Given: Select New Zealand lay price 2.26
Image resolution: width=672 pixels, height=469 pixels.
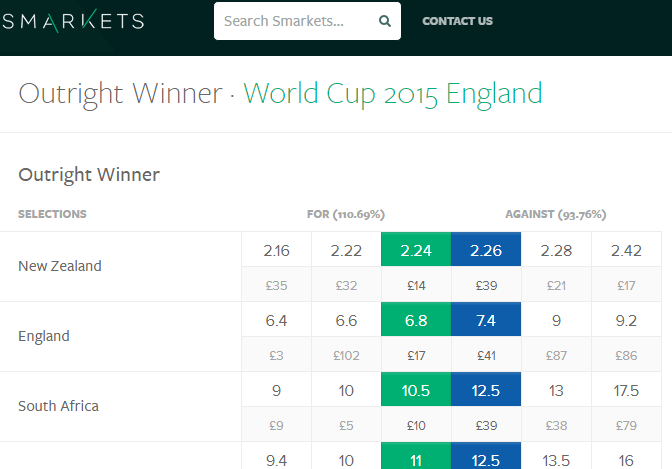Looking at the screenshot, I should coord(486,249).
